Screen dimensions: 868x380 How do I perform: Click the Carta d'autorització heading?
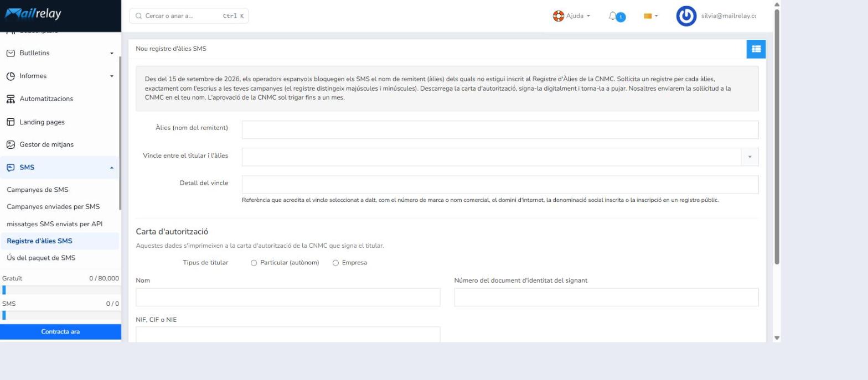(172, 232)
